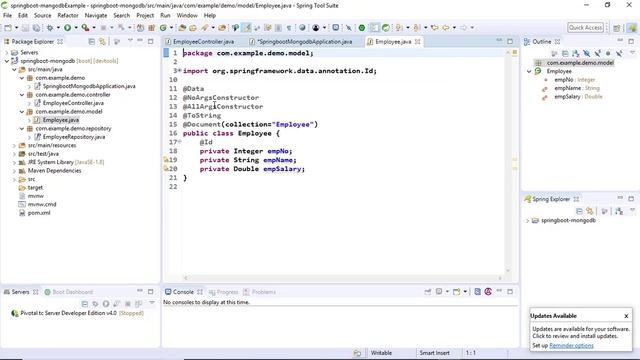Screen dimensions: 640x360
Task: Switch to the Progress tab
Action: click(x=223, y=292)
